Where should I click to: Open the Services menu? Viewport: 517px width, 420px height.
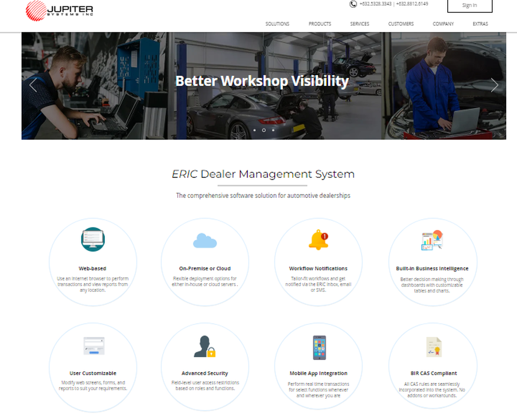(x=359, y=24)
